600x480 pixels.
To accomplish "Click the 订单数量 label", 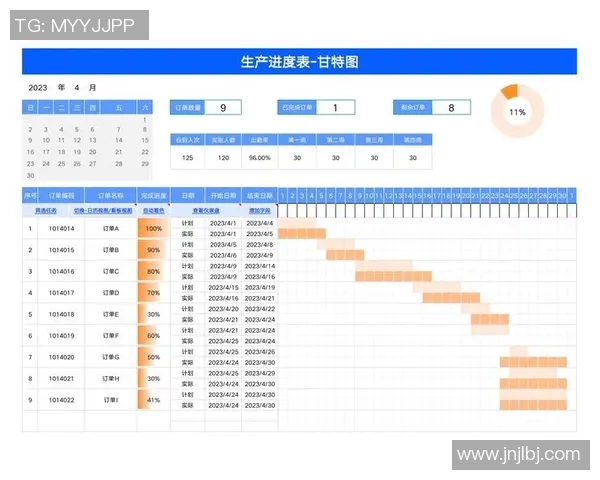I will pos(188,108).
